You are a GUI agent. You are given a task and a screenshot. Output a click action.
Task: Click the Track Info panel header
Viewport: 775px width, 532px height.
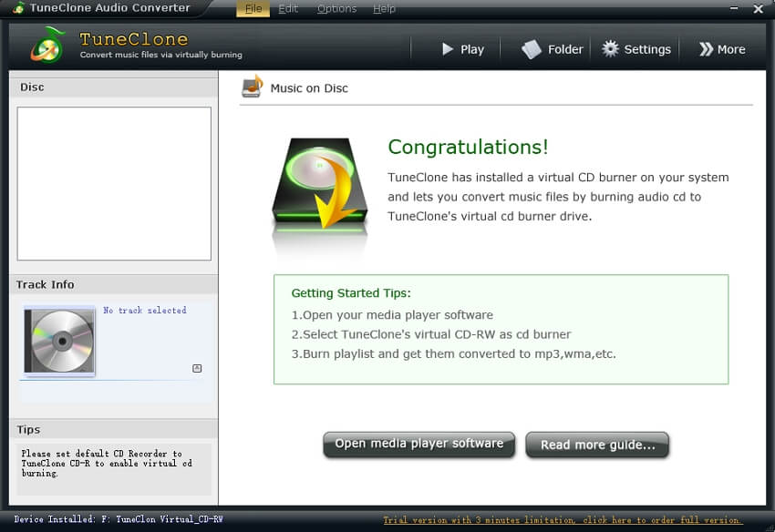coord(114,284)
